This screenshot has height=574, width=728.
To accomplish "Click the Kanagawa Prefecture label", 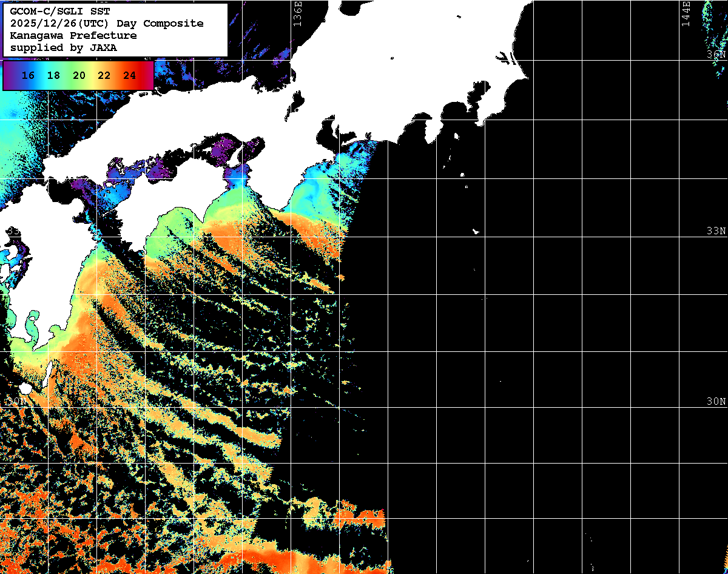I will [x=73, y=35].
